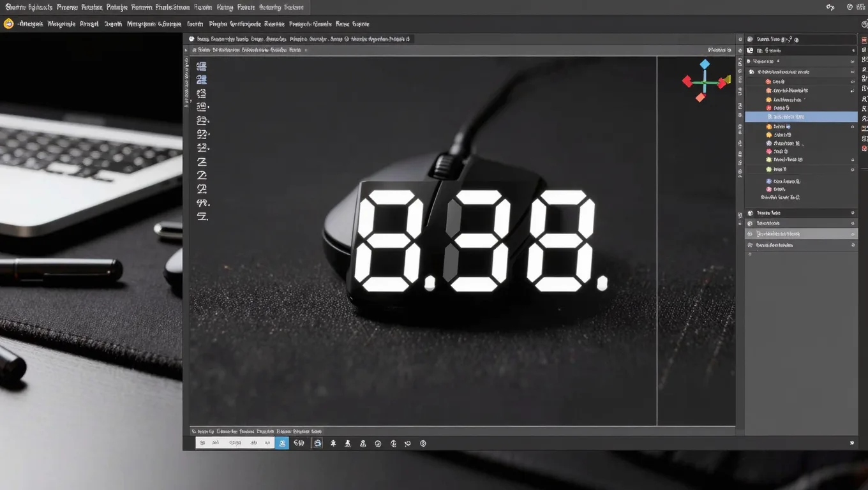
Task: Select the light-gray highlighted row below the outliner tree
Action: click(x=801, y=234)
